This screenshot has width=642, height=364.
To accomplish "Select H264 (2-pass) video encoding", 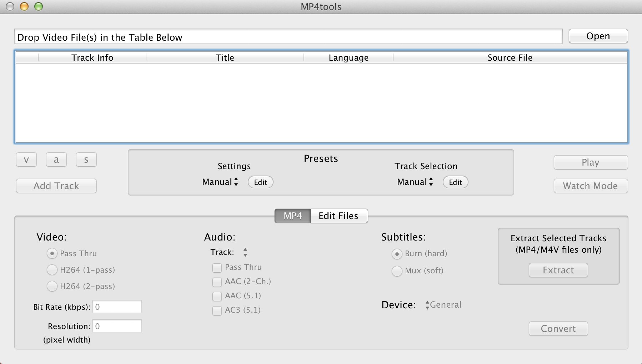I will pos(52,286).
